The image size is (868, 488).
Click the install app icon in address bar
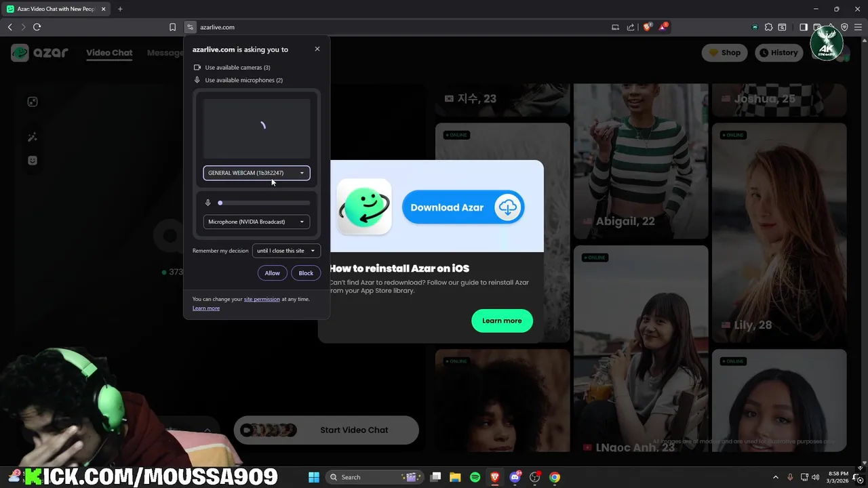[615, 27]
